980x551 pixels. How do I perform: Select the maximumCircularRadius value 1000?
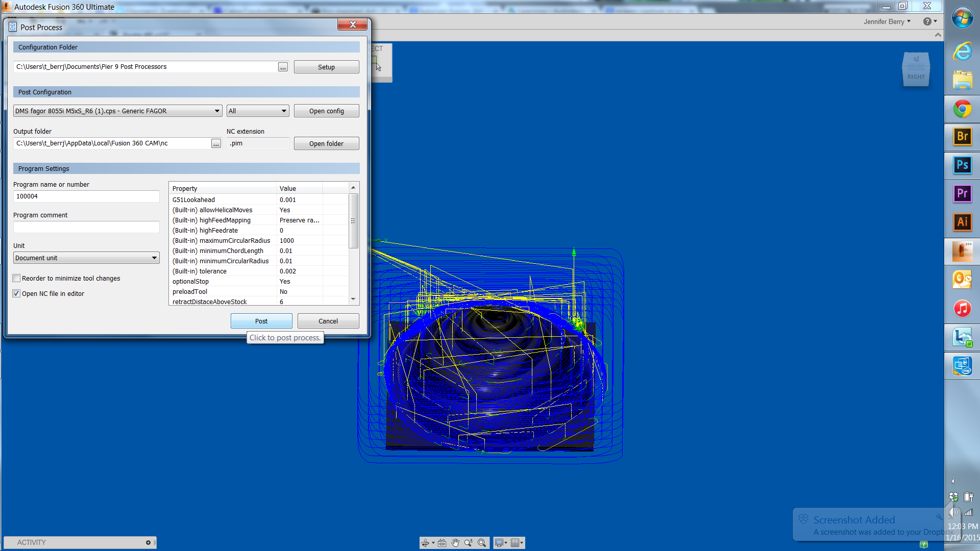(287, 240)
